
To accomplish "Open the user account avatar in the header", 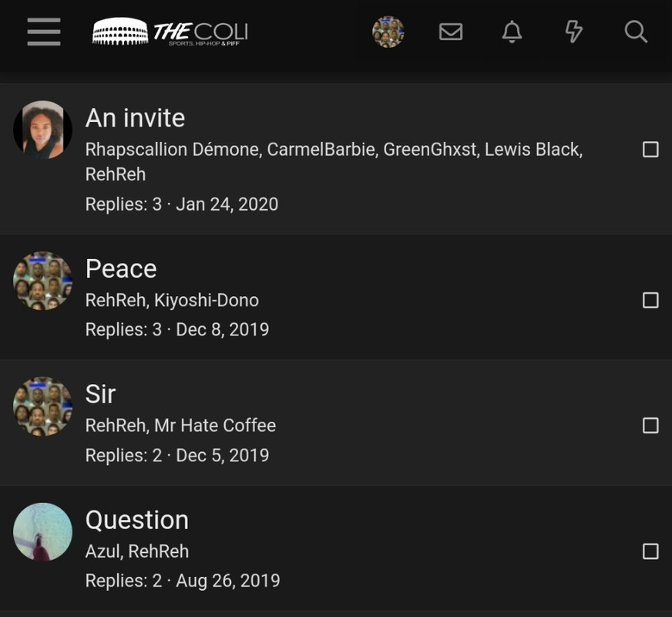I will (388, 32).
